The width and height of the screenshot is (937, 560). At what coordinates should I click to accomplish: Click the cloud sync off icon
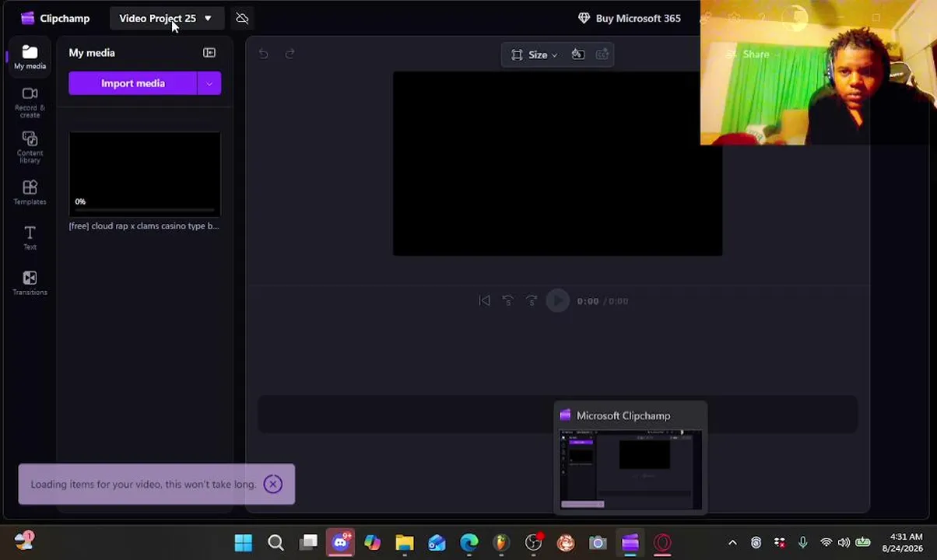(242, 18)
